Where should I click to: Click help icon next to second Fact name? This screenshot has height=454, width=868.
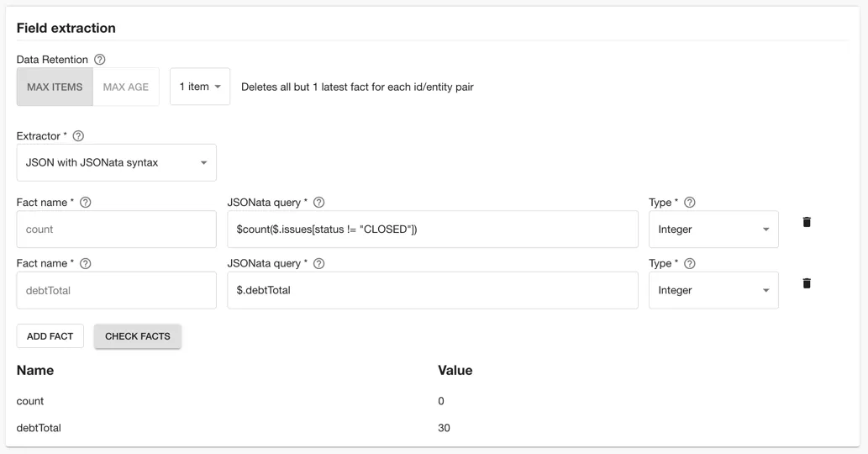[85, 264]
